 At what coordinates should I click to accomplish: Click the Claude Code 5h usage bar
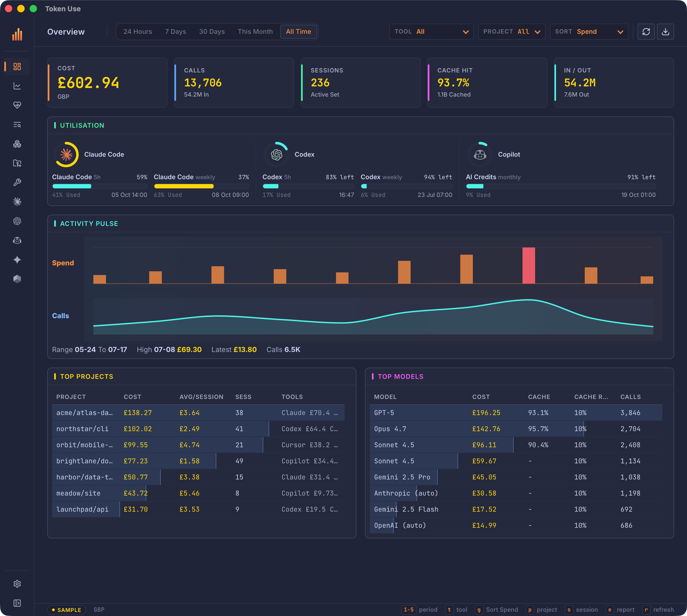point(100,186)
